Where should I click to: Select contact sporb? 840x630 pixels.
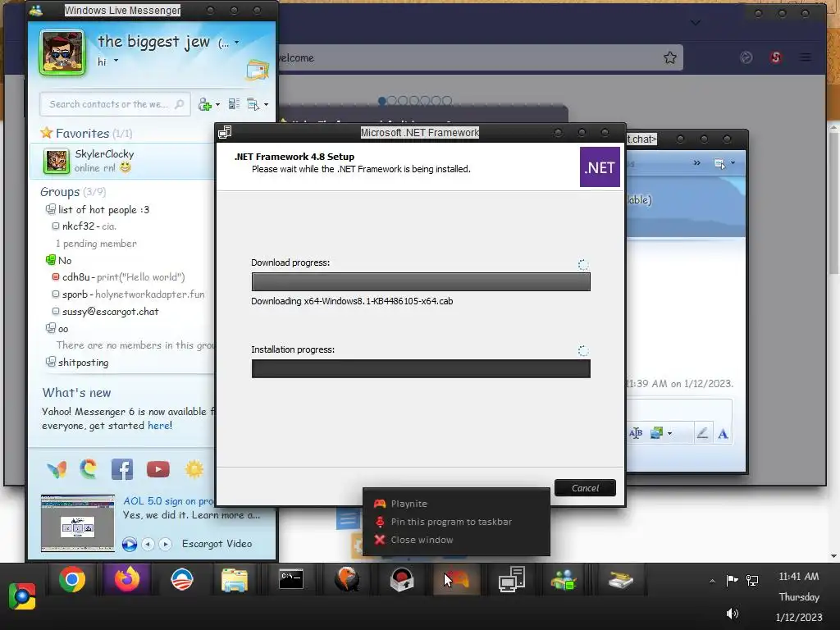pyautogui.click(x=75, y=294)
